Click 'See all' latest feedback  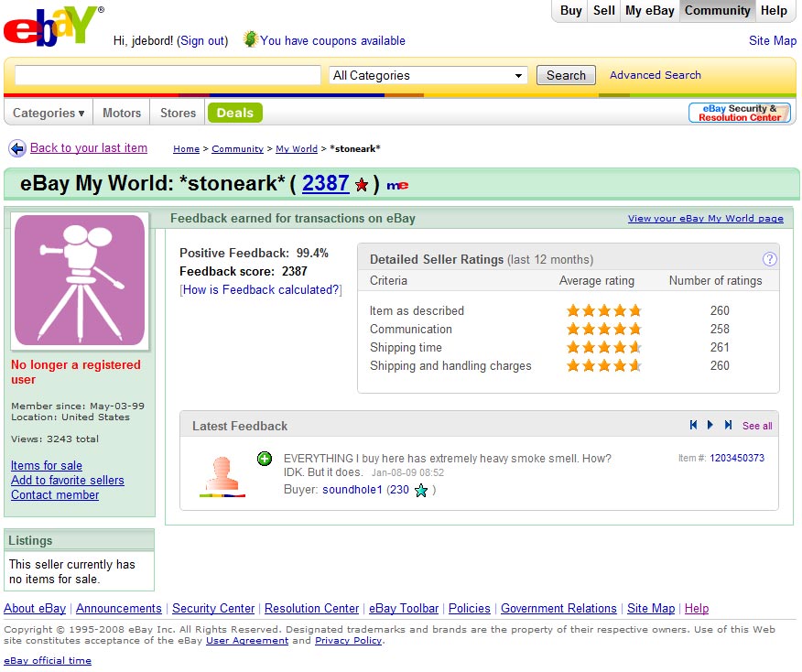point(757,426)
